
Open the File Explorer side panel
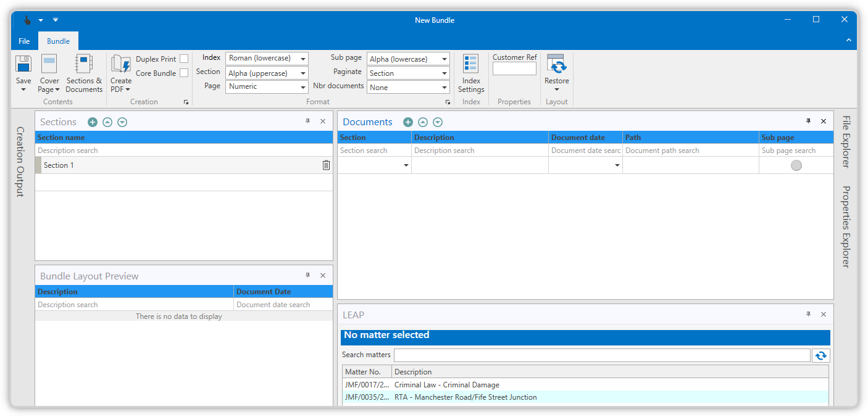[846, 141]
